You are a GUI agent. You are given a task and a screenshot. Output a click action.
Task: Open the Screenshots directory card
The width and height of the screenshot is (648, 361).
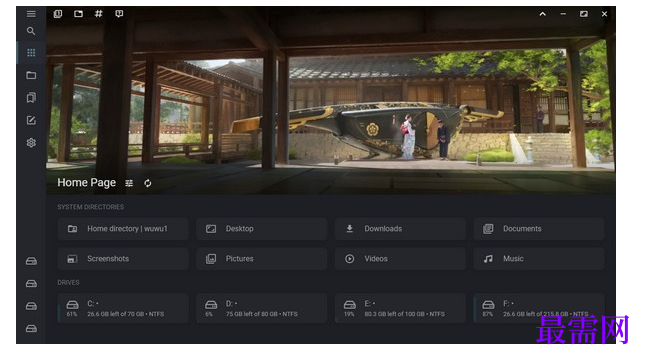(123, 259)
